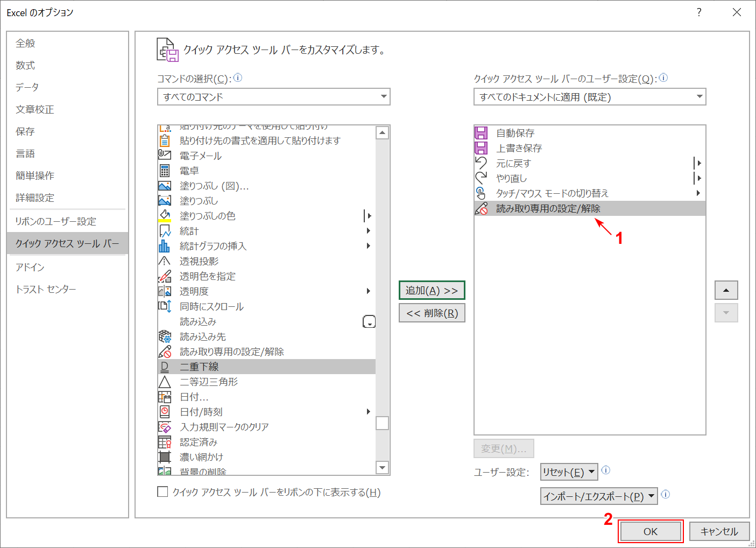The image size is (756, 548).
Task: Click the 自動保存 AutoSave icon
Action: (x=481, y=132)
